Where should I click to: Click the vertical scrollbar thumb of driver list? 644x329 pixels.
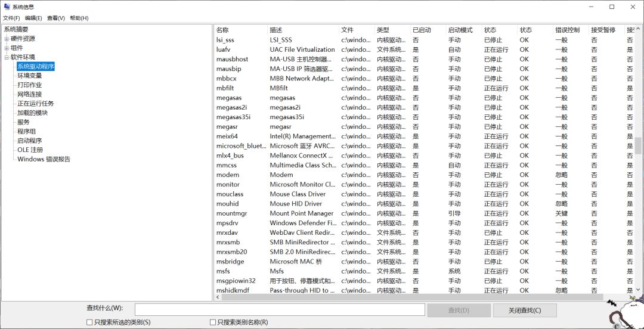[638, 145]
